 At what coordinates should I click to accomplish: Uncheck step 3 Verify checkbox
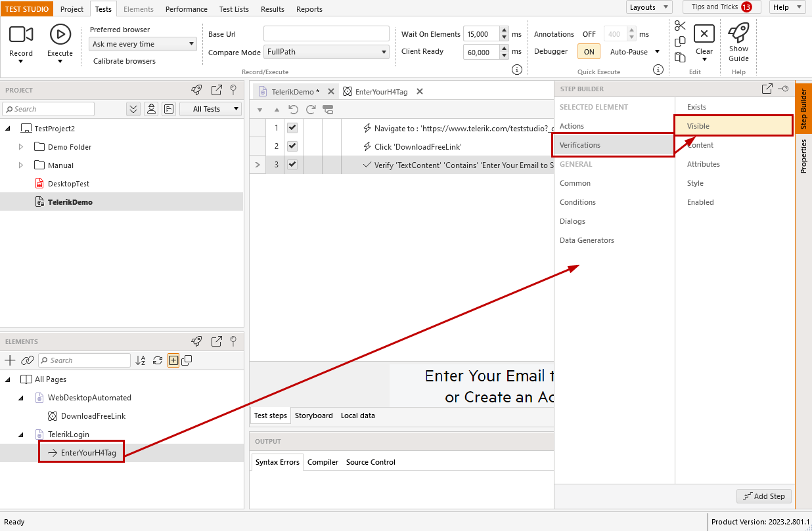(292, 165)
